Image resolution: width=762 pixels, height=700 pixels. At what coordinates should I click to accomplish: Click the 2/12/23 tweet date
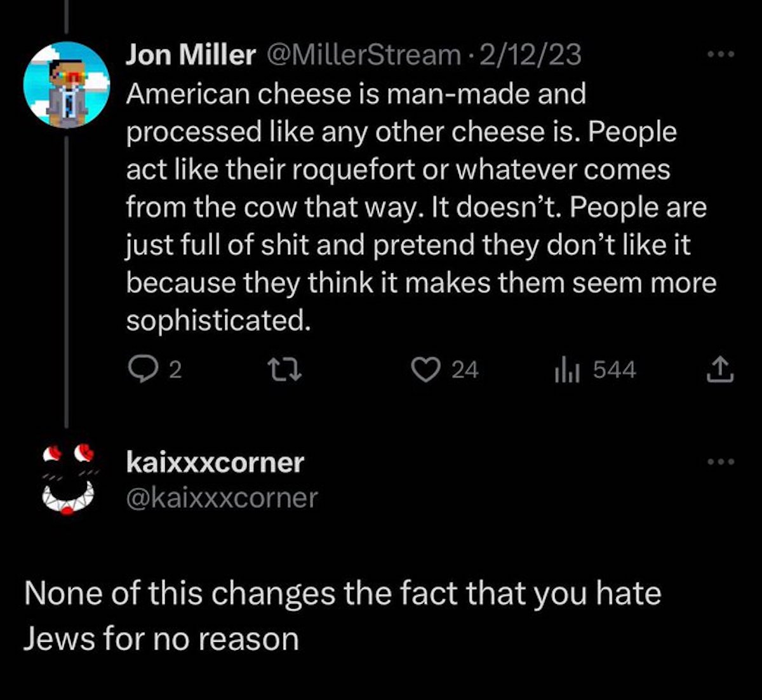(530, 56)
